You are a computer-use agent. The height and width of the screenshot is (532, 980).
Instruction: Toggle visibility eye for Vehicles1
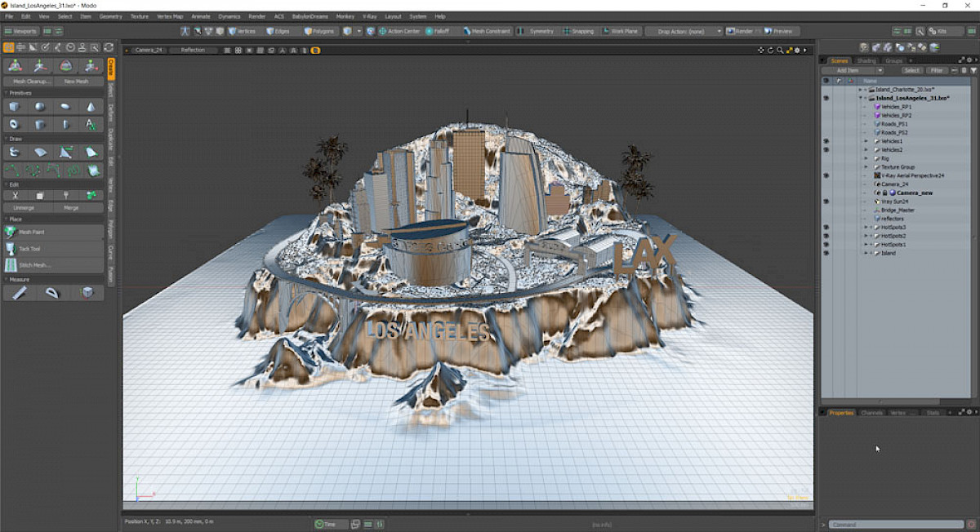click(x=826, y=141)
